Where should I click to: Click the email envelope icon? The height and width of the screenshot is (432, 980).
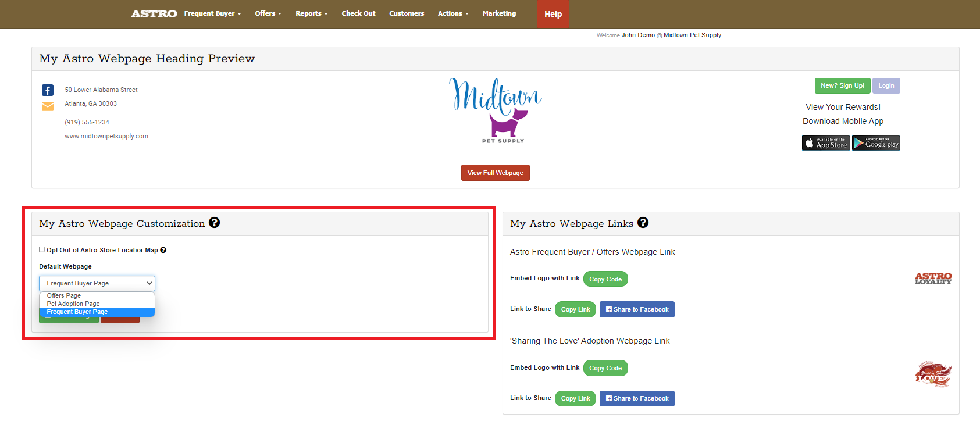[x=48, y=106]
